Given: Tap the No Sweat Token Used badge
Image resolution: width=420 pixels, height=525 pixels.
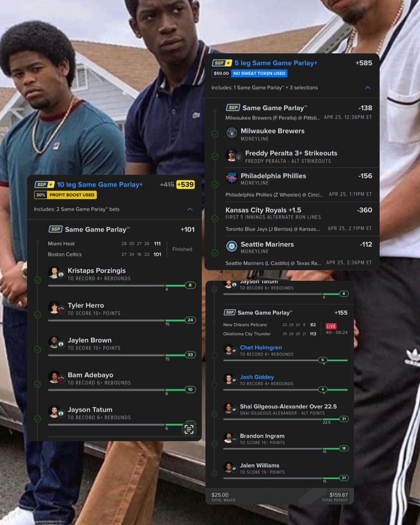Looking at the screenshot, I should pos(259,73).
